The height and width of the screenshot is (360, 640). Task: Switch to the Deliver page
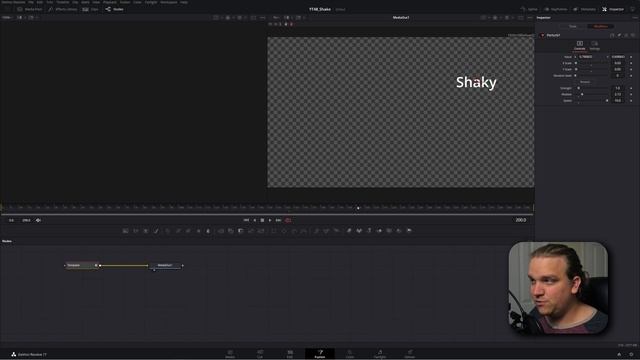tap(410, 354)
